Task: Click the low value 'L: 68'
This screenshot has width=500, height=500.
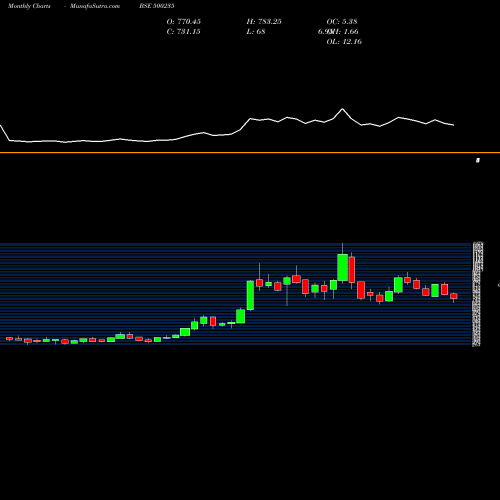Action: pos(256,32)
